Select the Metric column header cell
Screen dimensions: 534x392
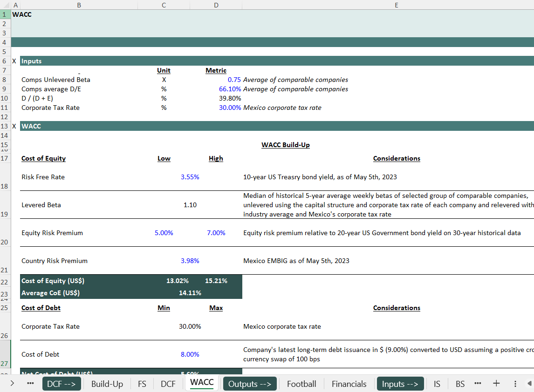[x=216, y=70]
